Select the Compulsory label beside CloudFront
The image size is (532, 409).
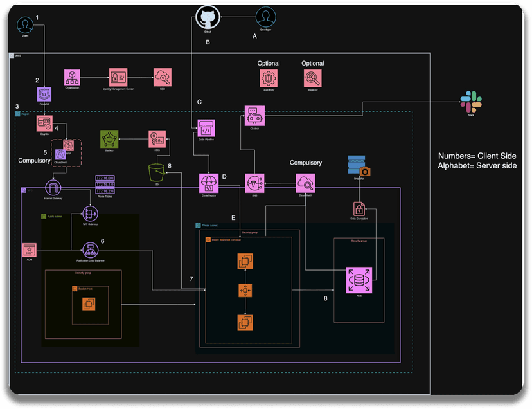[x=34, y=161]
